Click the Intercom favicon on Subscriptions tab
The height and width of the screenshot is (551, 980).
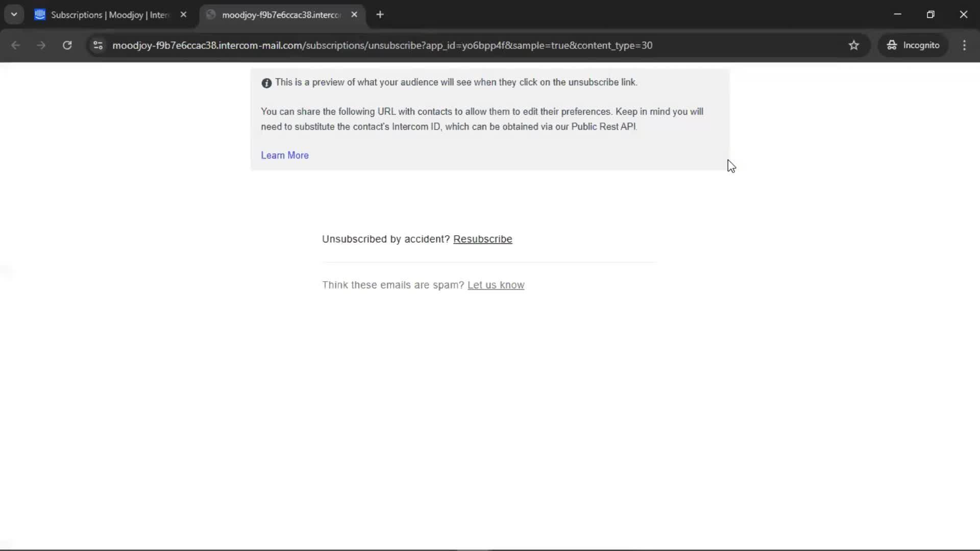coord(40,15)
